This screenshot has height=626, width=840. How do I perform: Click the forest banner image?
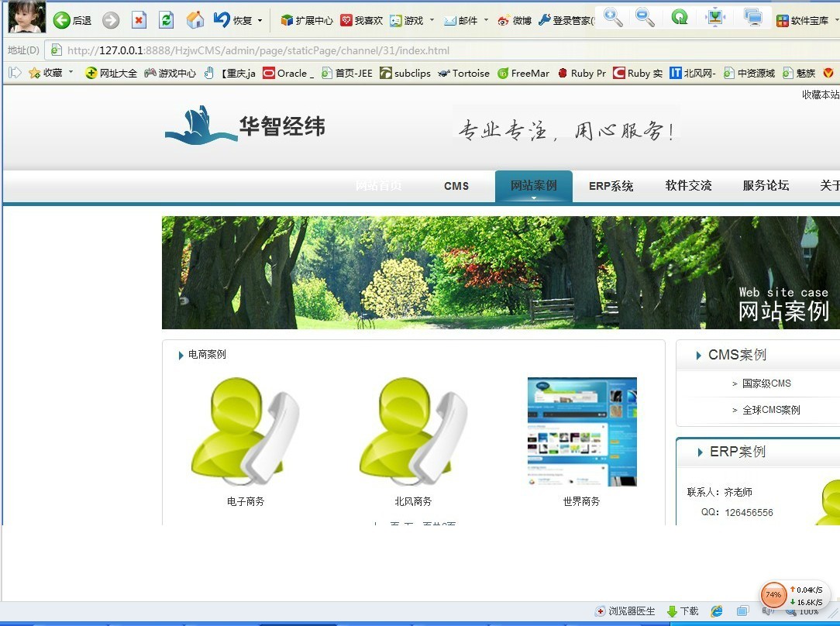pyautogui.click(x=501, y=273)
